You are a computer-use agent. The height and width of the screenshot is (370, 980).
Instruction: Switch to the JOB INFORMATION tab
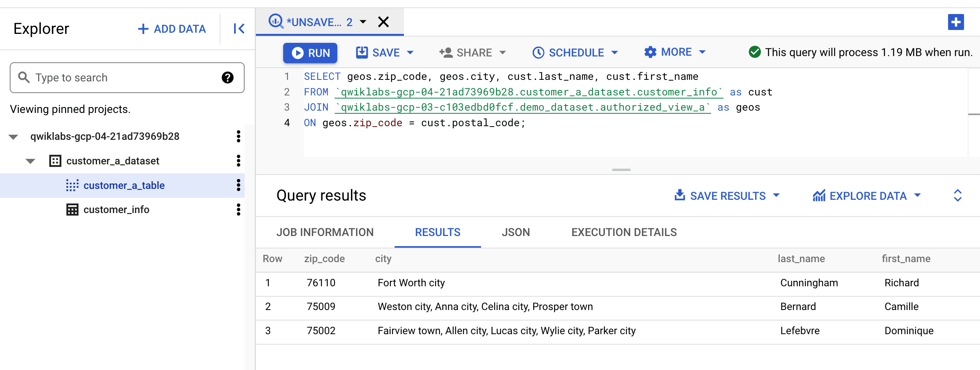tap(325, 232)
